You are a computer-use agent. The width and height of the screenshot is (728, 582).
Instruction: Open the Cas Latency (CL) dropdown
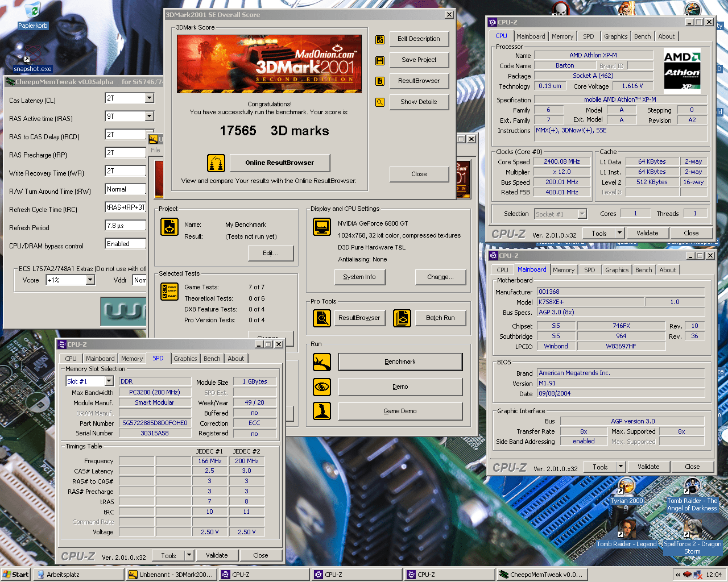(150, 98)
